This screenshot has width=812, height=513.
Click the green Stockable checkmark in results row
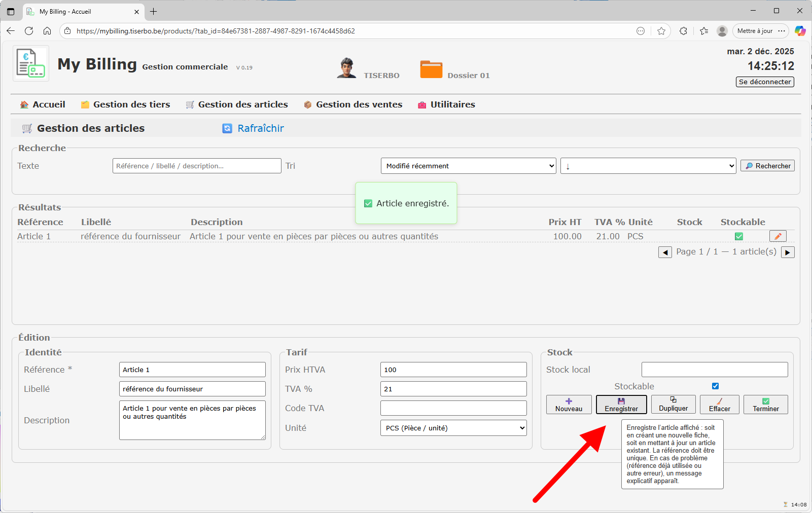coord(739,236)
